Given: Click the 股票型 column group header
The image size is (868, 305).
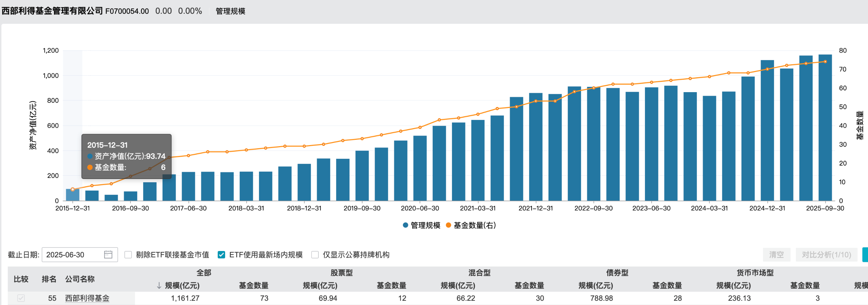Looking at the screenshot, I should (341, 273).
